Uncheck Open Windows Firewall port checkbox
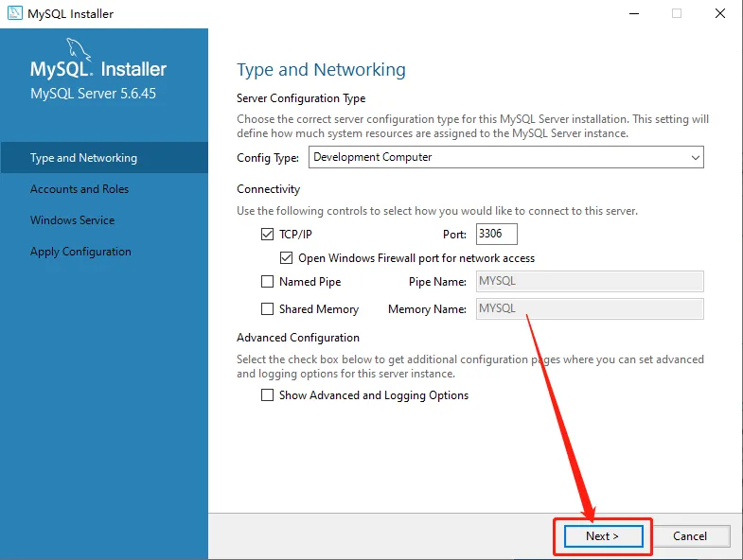 [x=286, y=257]
